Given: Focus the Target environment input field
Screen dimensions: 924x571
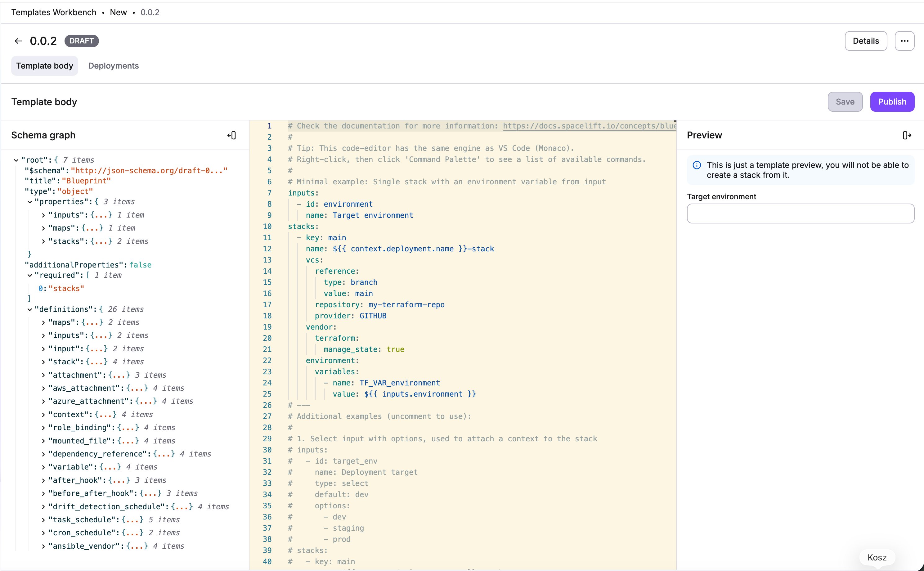Looking at the screenshot, I should 800,214.
